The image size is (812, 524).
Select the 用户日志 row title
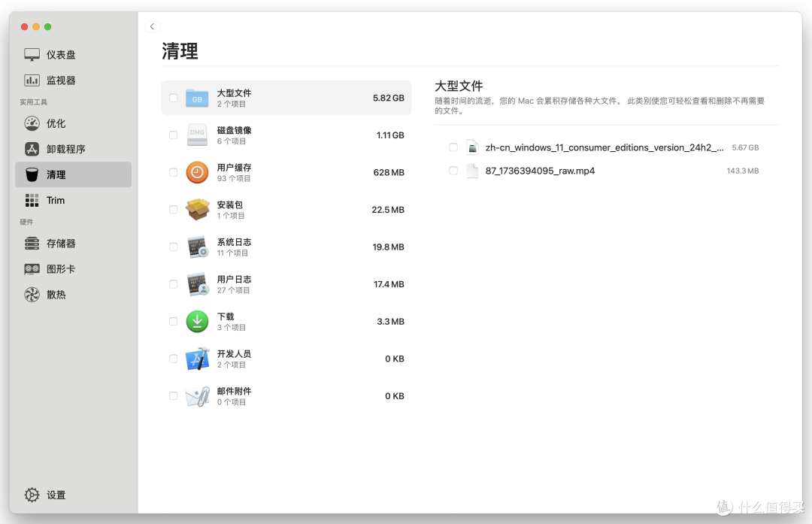[x=234, y=280]
